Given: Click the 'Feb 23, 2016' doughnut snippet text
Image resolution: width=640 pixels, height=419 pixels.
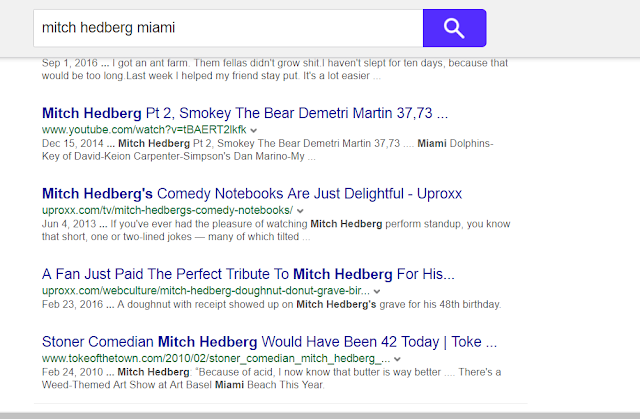Looking at the screenshot, I should [x=271, y=304].
